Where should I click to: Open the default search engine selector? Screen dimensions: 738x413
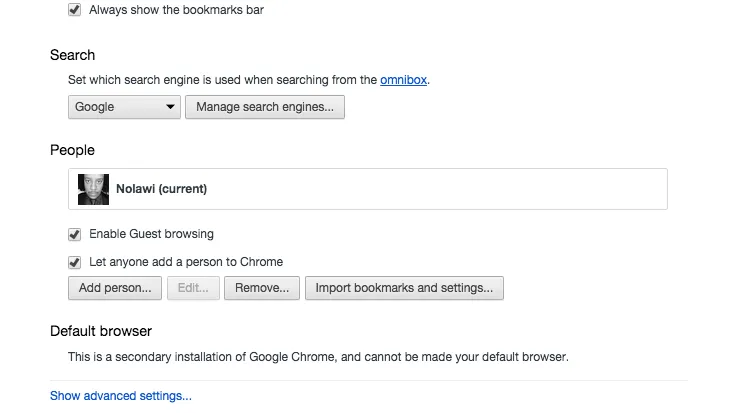tap(123, 107)
